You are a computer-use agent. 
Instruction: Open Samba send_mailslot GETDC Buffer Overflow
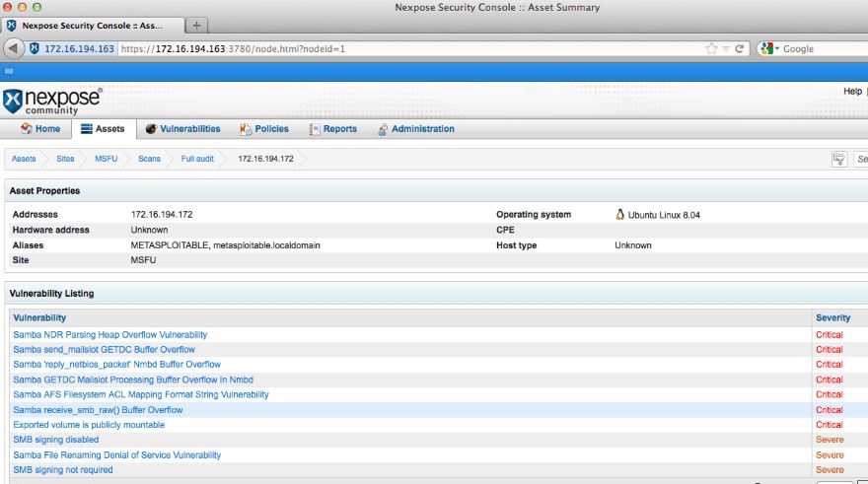click(x=105, y=350)
